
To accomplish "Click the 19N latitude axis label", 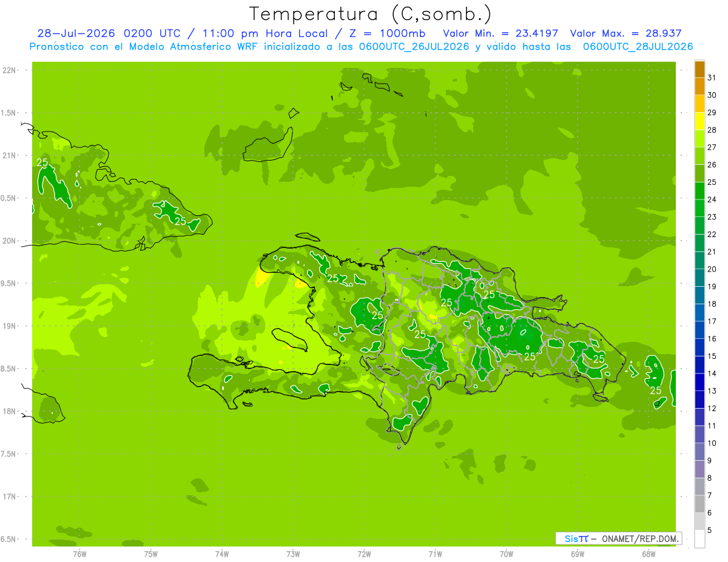I will [9, 326].
